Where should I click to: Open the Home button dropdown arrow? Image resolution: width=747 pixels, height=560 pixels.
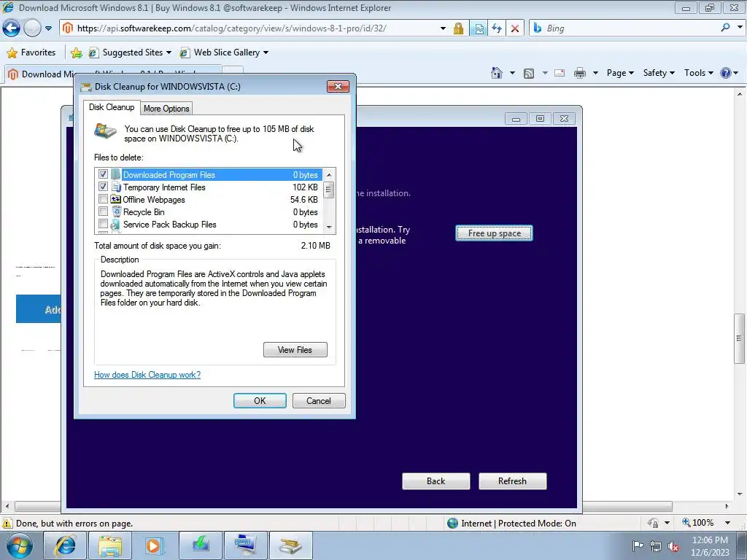[512, 73]
